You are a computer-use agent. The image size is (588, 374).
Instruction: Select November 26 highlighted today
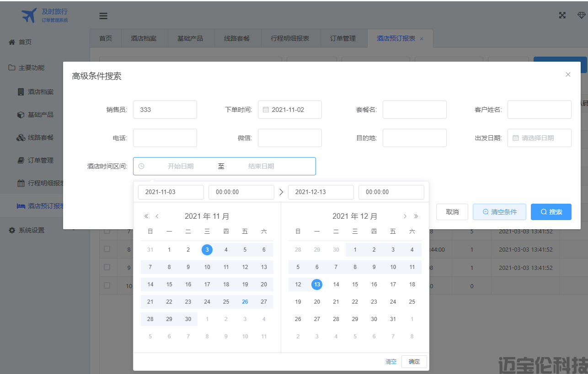tap(245, 302)
